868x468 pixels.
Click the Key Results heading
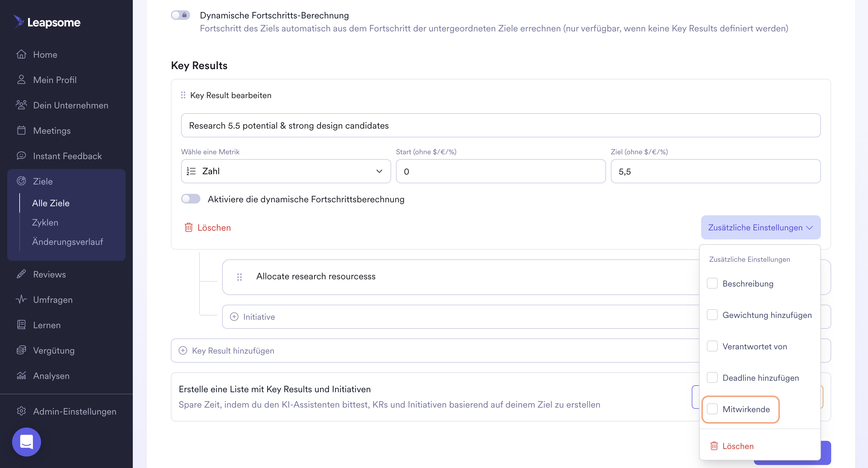[x=199, y=65]
